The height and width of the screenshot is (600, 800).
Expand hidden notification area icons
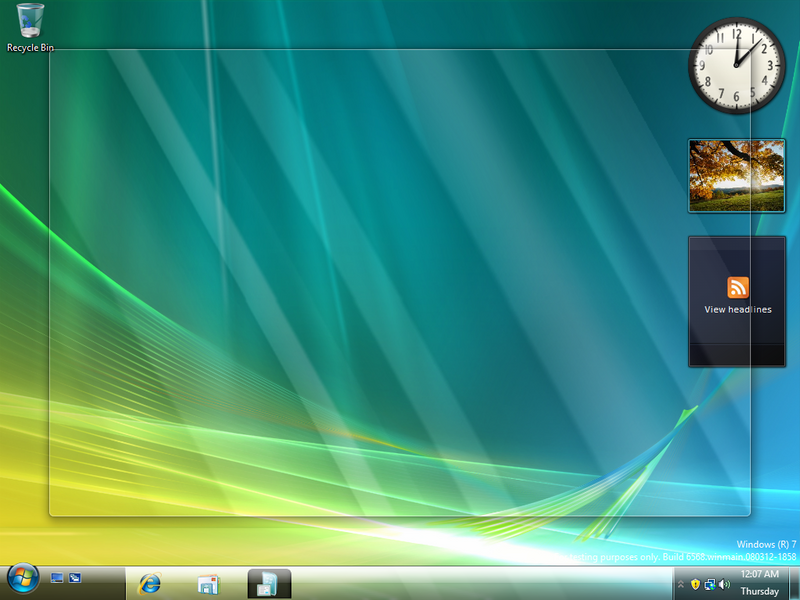click(681, 585)
